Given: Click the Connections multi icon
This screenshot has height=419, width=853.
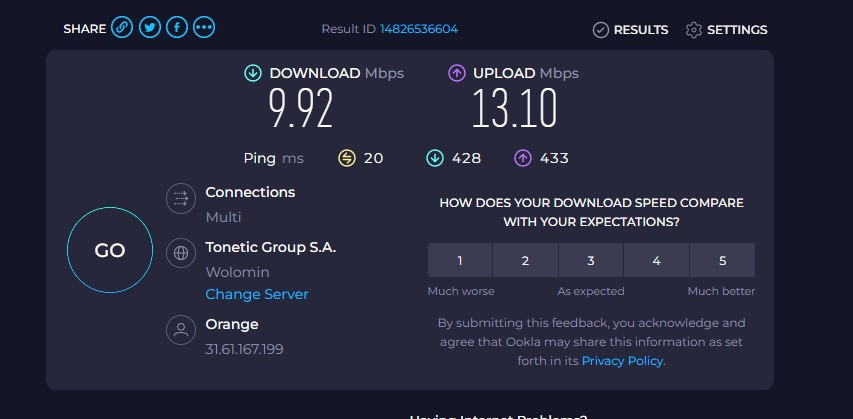Looking at the screenshot, I should (x=181, y=199).
